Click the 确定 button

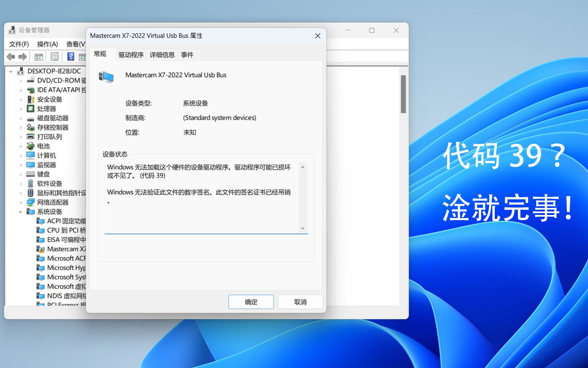coord(251,302)
